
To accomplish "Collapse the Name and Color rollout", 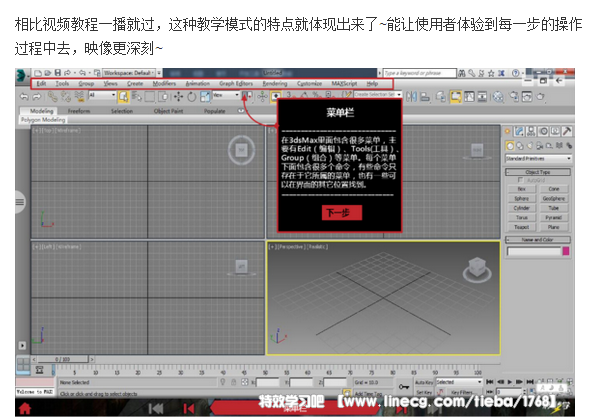I will [x=538, y=240].
